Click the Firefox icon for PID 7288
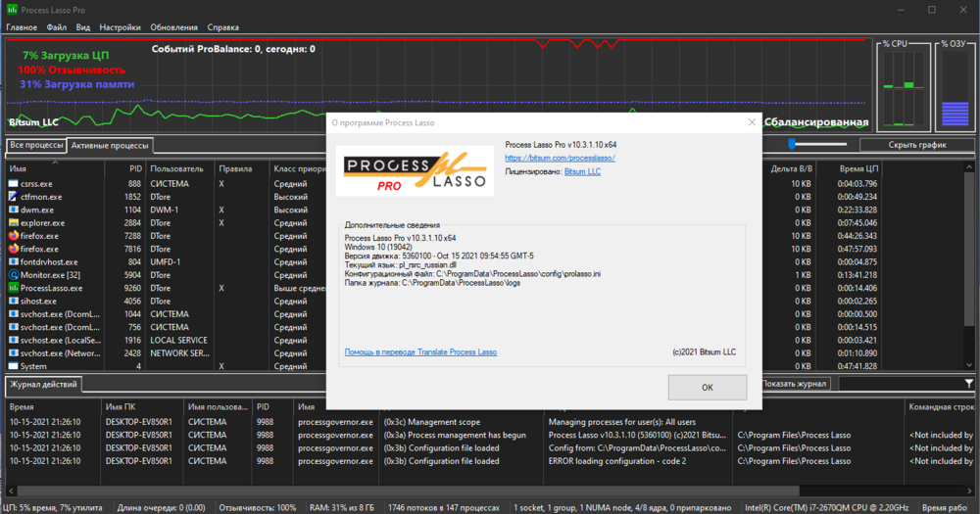This screenshot has height=514, width=980. coord(13,236)
